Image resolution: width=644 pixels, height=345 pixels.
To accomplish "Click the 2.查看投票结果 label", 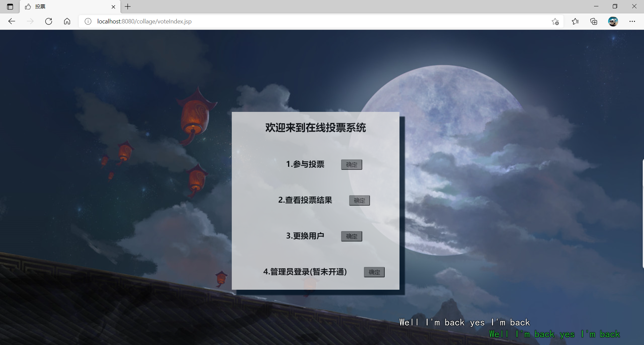I will [305, 200].
